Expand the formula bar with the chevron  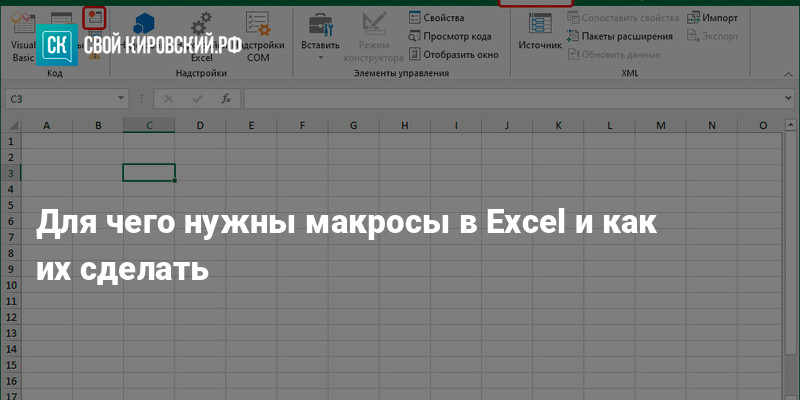coord(789,98)
